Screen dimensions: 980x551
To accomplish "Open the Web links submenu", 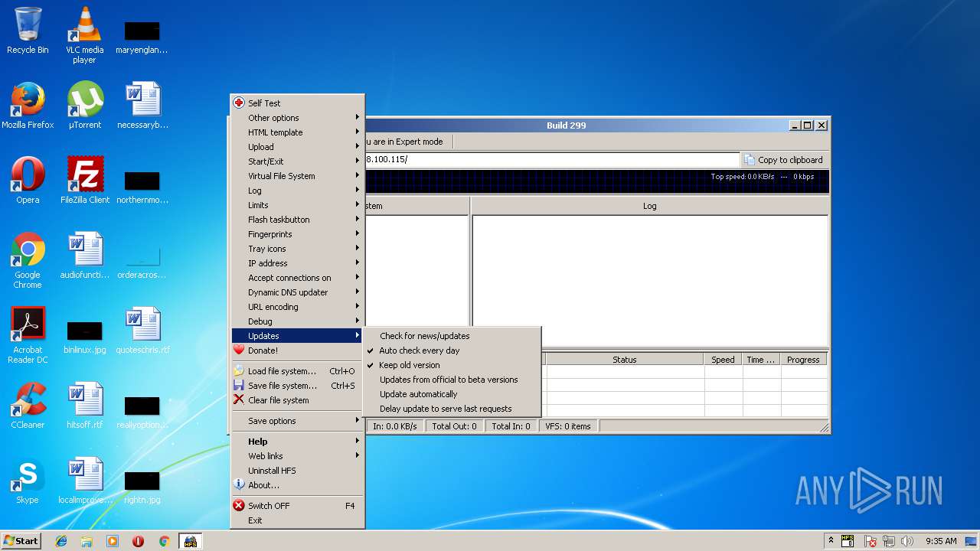I will (298, 456).
